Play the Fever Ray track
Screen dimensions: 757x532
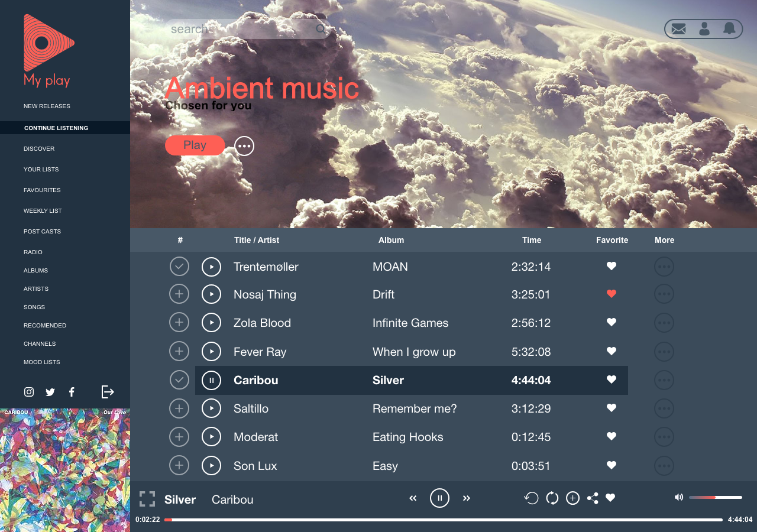tap(211, 351)
